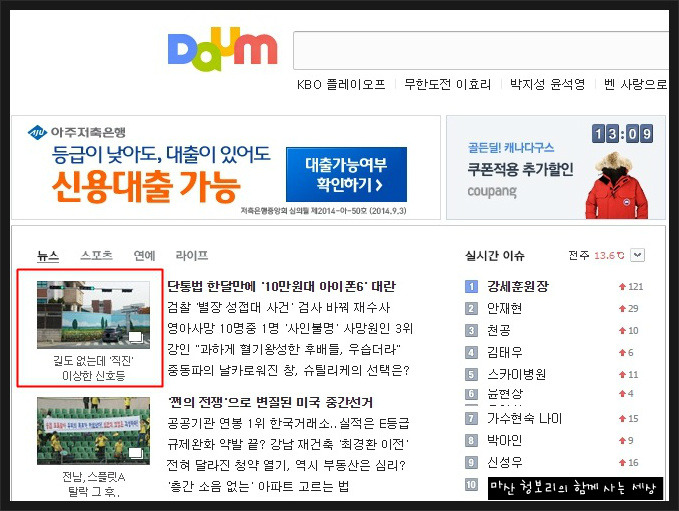
Task: Open rank 1 issue 강세훈원장
Action: point(518,286)
